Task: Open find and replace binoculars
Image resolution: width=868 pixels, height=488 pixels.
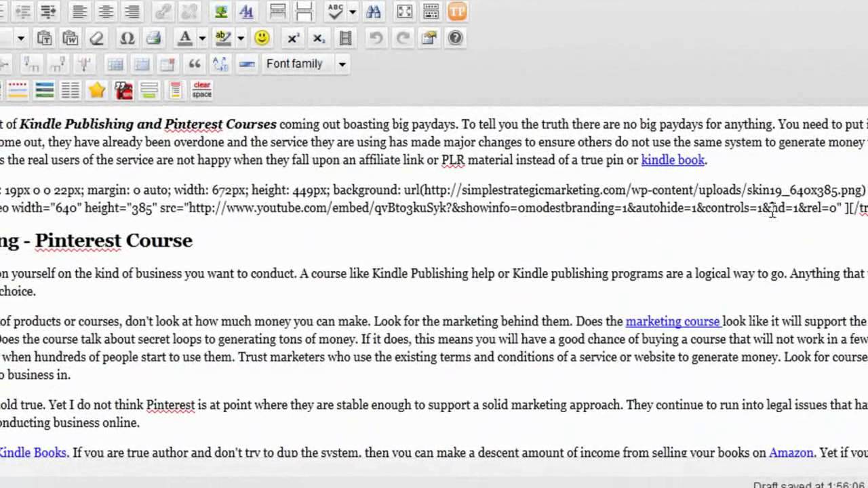Action: point(373,12)
